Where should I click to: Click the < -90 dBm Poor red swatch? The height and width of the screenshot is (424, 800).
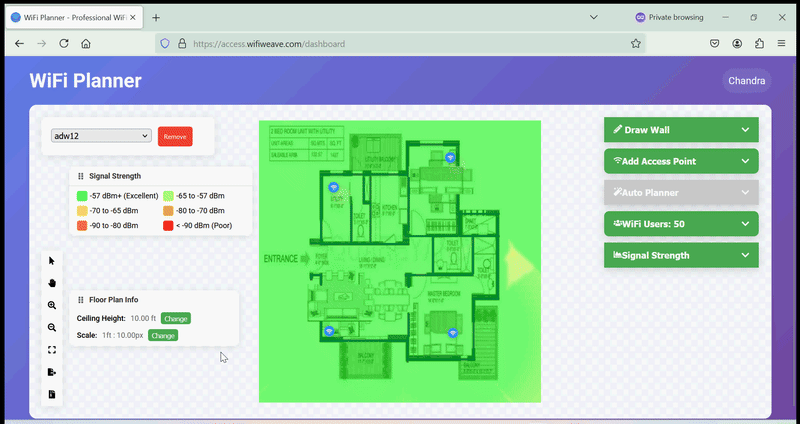pos(168,226)
